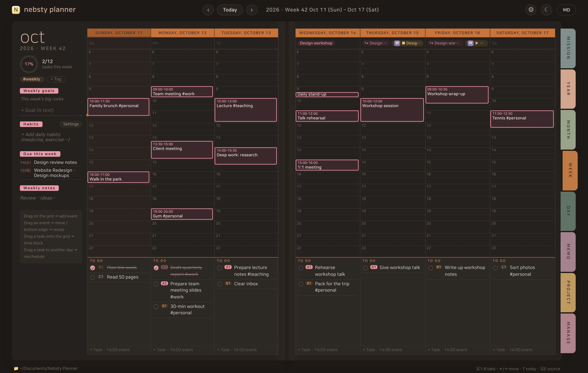The width and height of the screenshot is (588, 373).
Task: Open the DAY tab
Action: pos(568,211)
